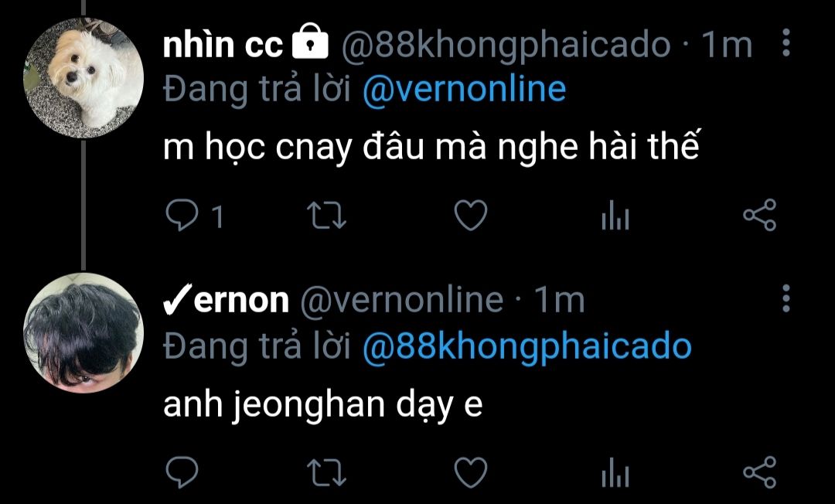Open the ✓ernon display name
This screenshot has height=504, width=835.
(227, 300)
